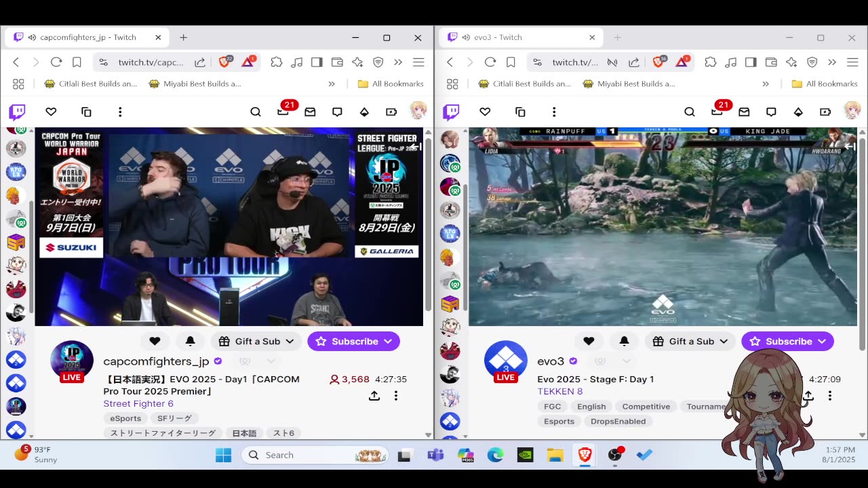The image size is (868, 488).
Task: Open Brave Wallet icon in capcomfighters_jp window
Action: click(x=337, y=62)
